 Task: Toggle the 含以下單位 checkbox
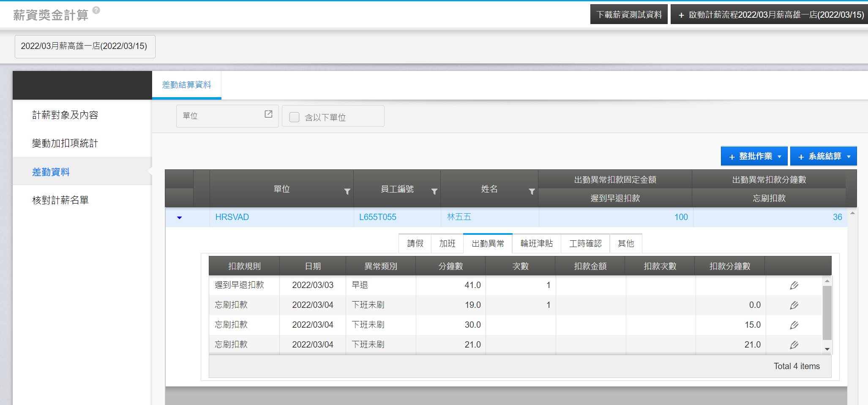294,117
